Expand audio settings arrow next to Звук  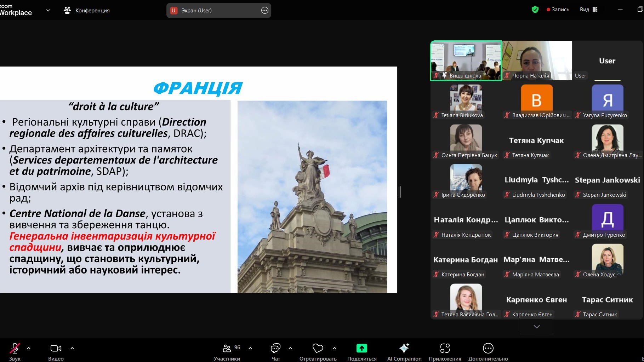[29, 348]
